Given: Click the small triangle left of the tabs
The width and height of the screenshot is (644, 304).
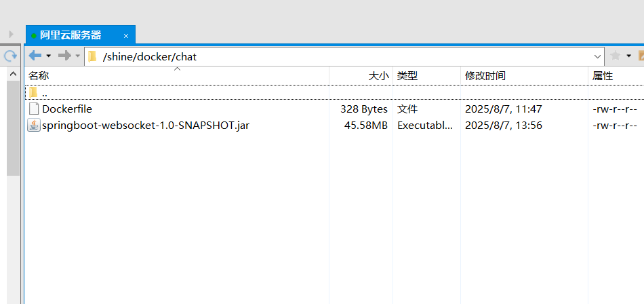Looking at the screenshot, I should tap(11, 34).
